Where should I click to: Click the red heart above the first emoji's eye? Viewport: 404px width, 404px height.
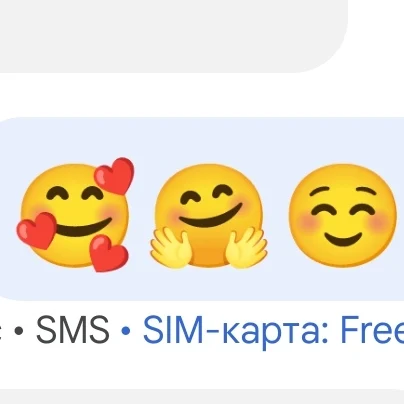pyautogui.click(x=115, y=176)
